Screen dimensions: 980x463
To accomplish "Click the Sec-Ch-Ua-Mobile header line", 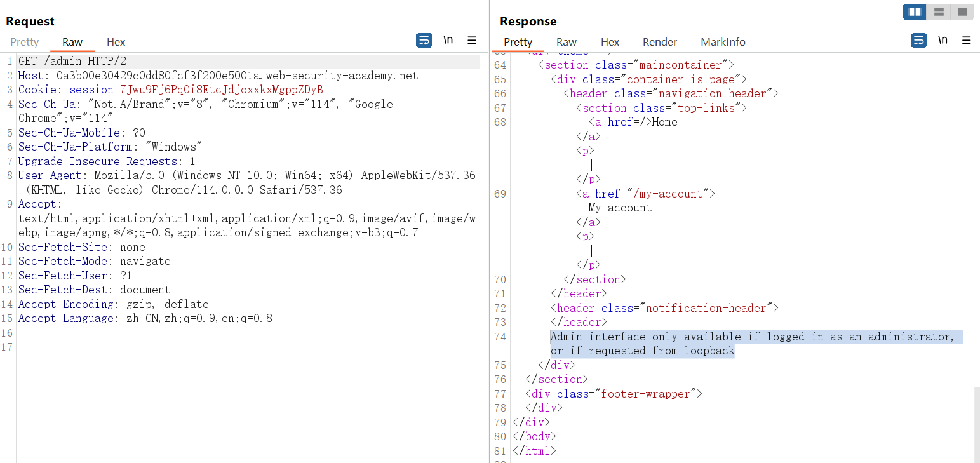I will tap(82, 133).
